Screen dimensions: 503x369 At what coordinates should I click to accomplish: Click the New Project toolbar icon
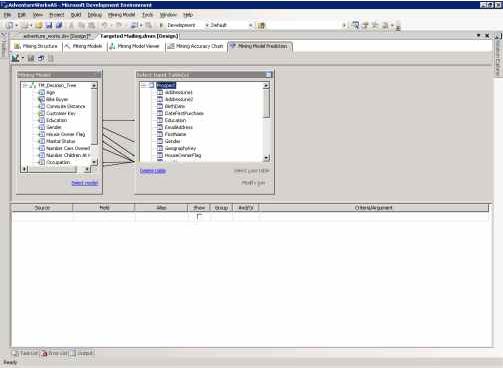(10, 25)
